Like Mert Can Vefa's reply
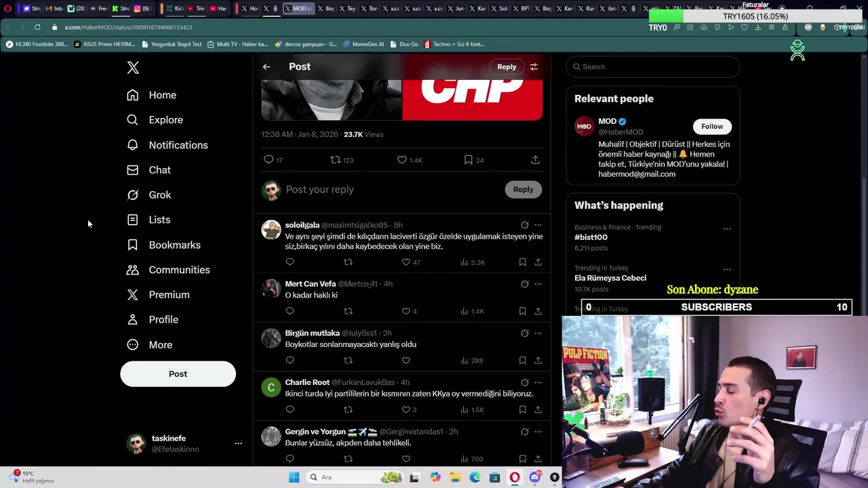Screen dimensions: 868x488 click(410, 311)
